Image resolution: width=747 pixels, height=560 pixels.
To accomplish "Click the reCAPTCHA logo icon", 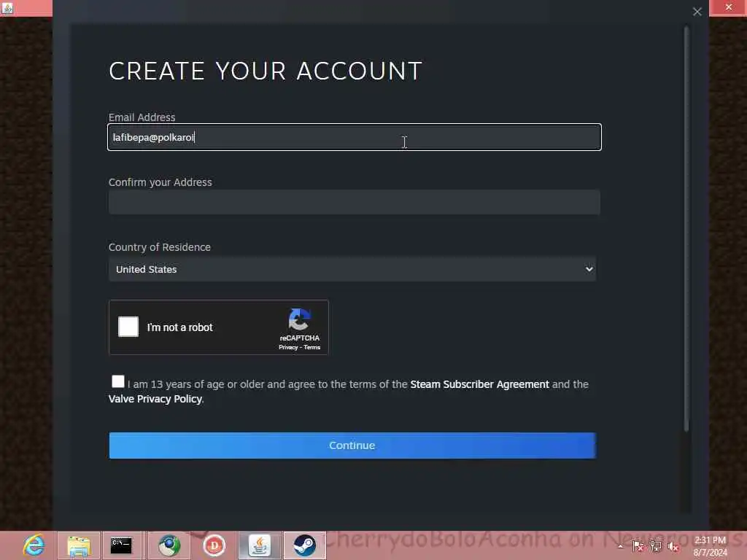I will [x=299, y=319].
